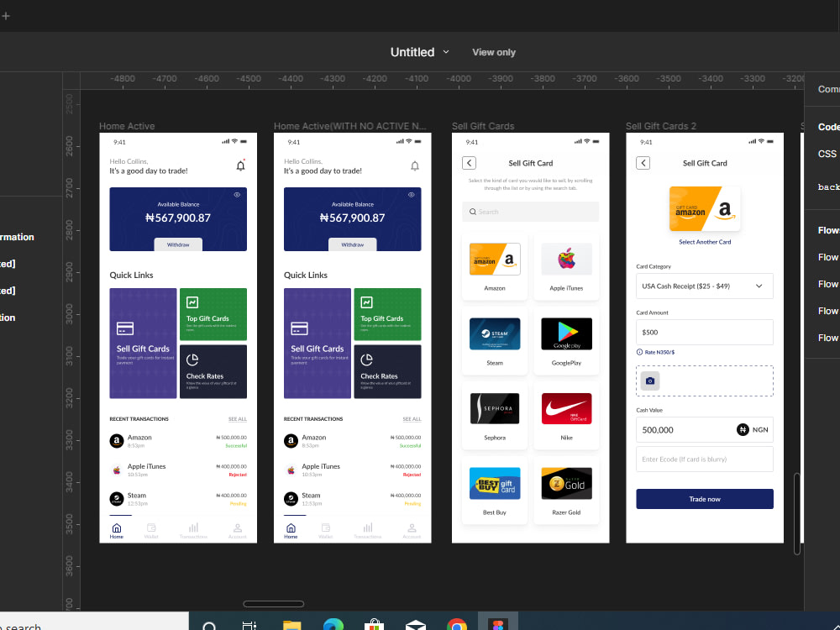The height and width of the screenshot is (630, 840).
Task: Select the Sell Gift Cards 2 frame label
Action: pos(660,126)
